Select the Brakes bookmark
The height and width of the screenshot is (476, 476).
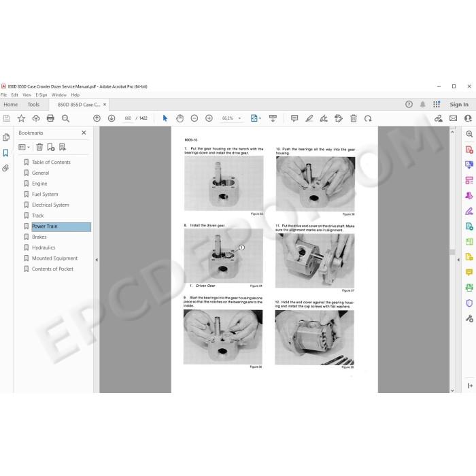point(39,237)
